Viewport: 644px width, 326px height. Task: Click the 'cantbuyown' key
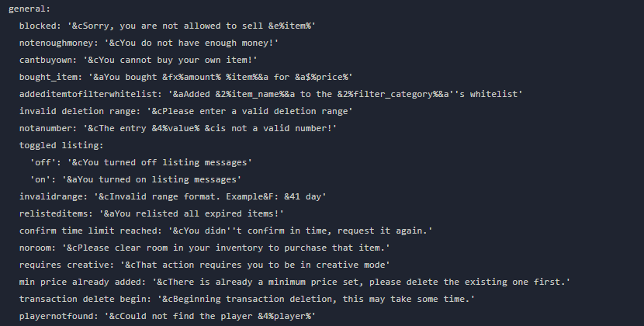[47, 60]
